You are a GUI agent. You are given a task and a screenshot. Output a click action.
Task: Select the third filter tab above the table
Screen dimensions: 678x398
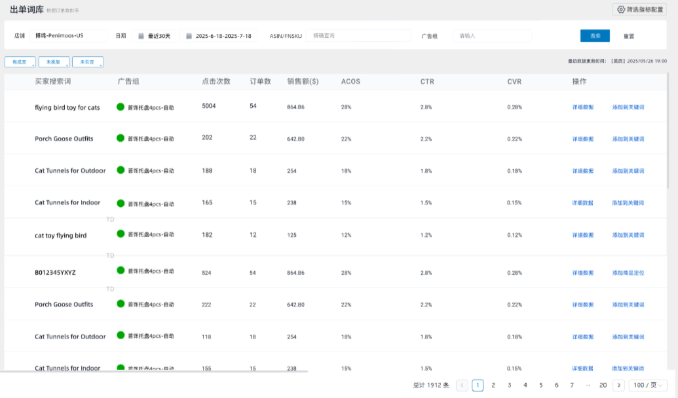[x=88, y=62]
